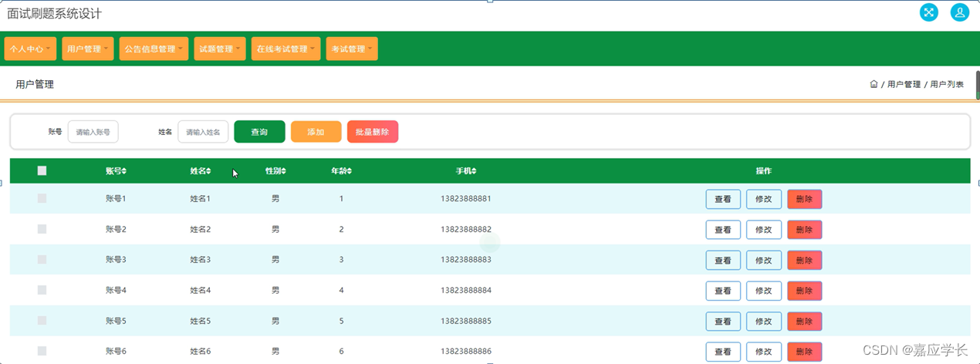
Task: Click the 面试刷题系统设计 page title
Action: coord(54,13)
